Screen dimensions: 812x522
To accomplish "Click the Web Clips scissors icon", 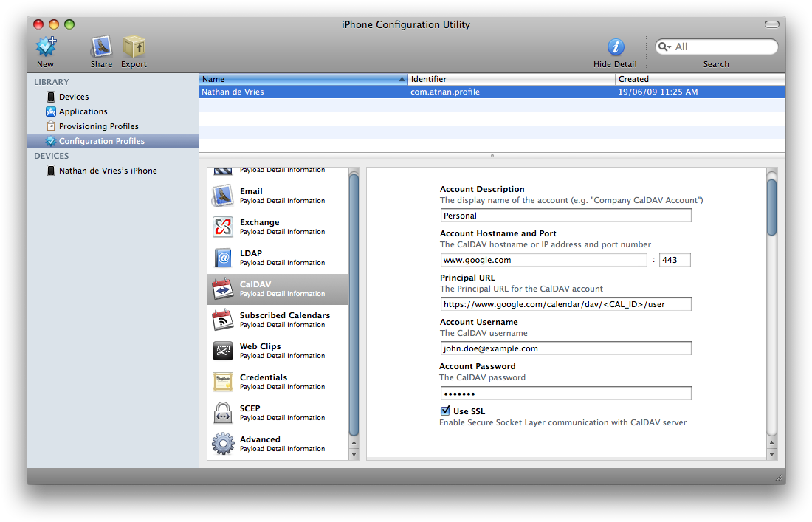I will pos(223,351).
